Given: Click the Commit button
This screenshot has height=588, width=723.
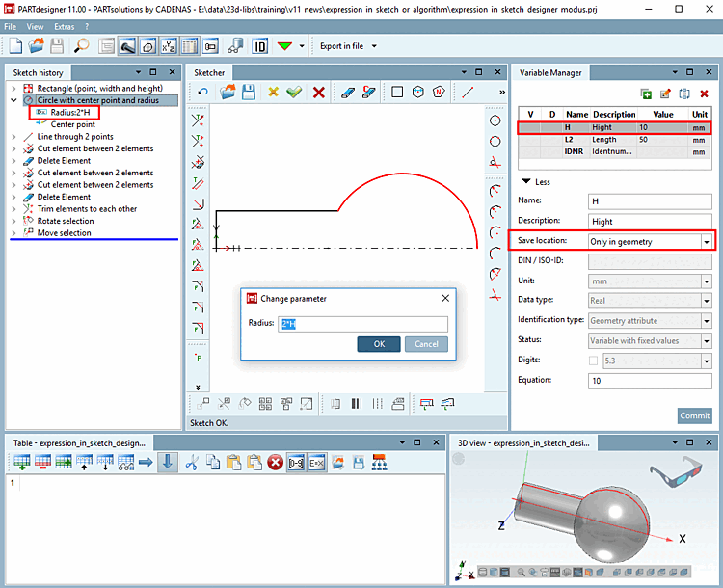Looking at the screenshot, I should [x=694, y=415].
